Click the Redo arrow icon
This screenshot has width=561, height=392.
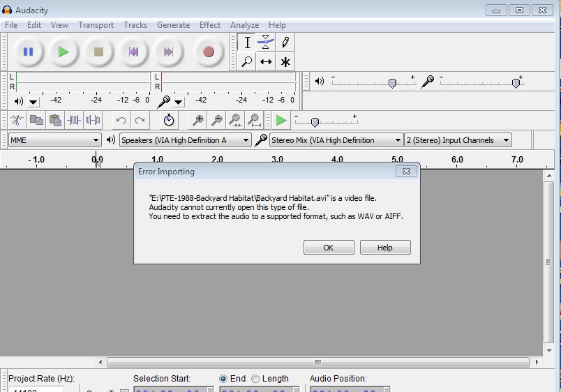click(140, 120)
